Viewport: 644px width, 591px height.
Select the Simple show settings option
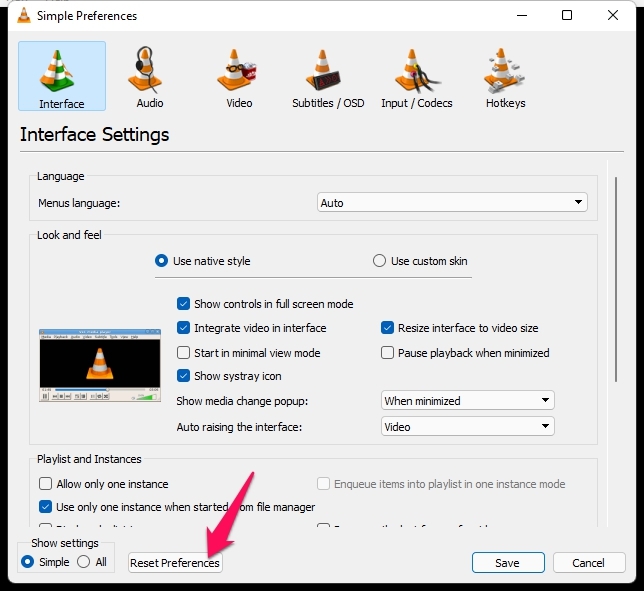point(45,562)
